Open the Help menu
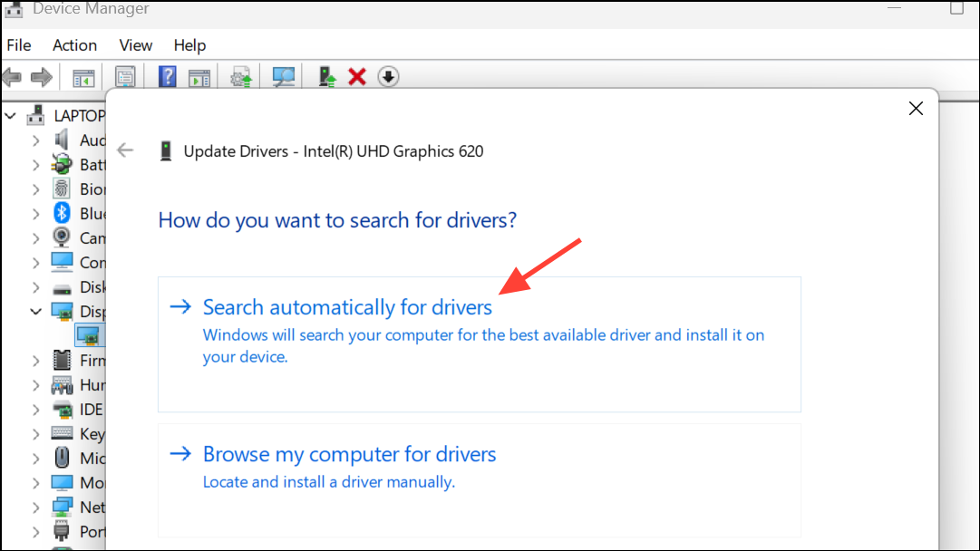The height and width of the screenshot is (551, 980). [189, 45]
